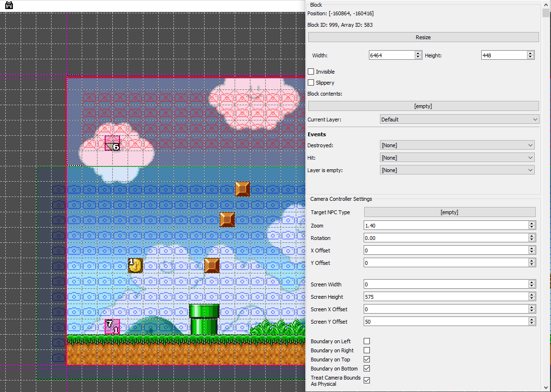Open the Current Layer dropdown
551x392 pixels.
point(459,120)
